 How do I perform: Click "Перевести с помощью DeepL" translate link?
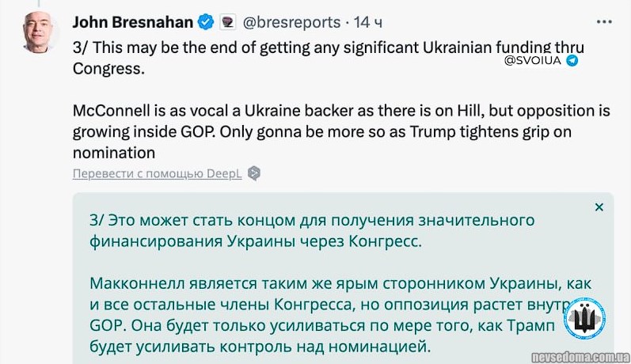pos(157,173)
